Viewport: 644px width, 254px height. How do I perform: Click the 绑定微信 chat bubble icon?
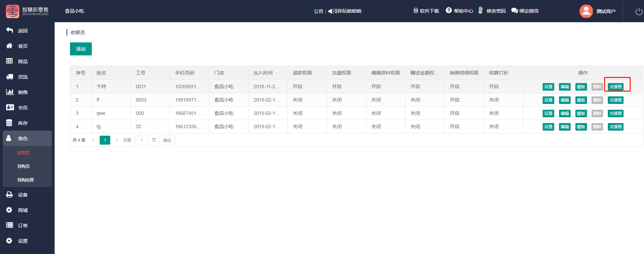click(x=514, y=11)
